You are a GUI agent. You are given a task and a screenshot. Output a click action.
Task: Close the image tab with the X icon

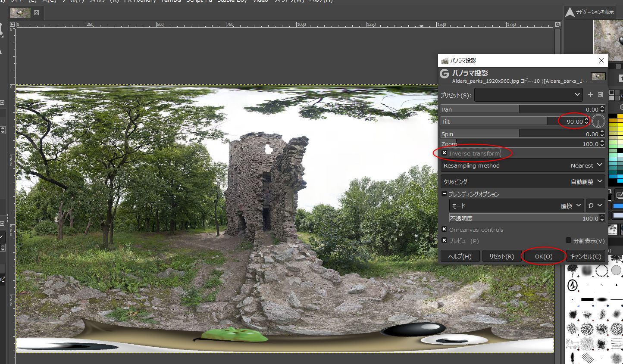[x=36, y=13]
